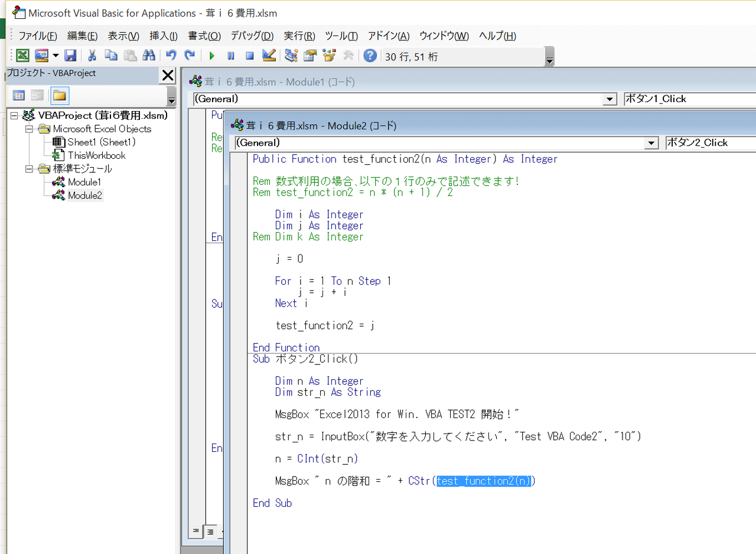Open Find with the binoculars icon
Screen dimensions: 756x554
click(x=149, y=56)
